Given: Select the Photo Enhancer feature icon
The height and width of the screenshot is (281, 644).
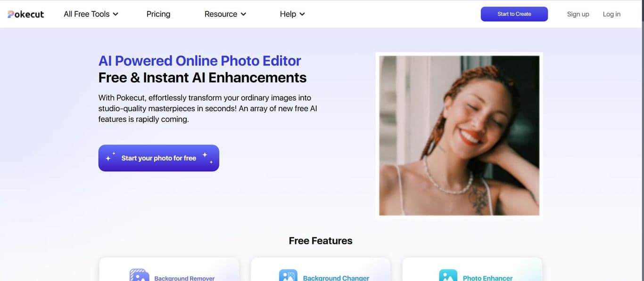Looking at the screenshot, I should (448, 275).
